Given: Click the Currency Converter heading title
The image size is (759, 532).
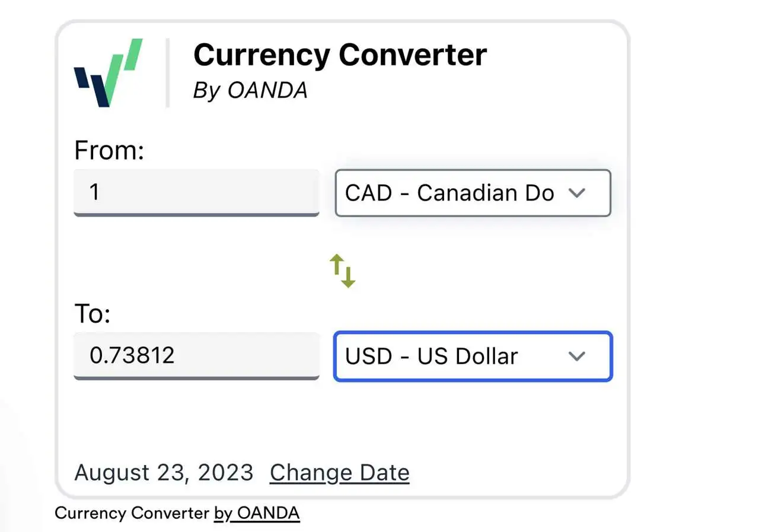Looking at the screenshot, I should 340,55.
